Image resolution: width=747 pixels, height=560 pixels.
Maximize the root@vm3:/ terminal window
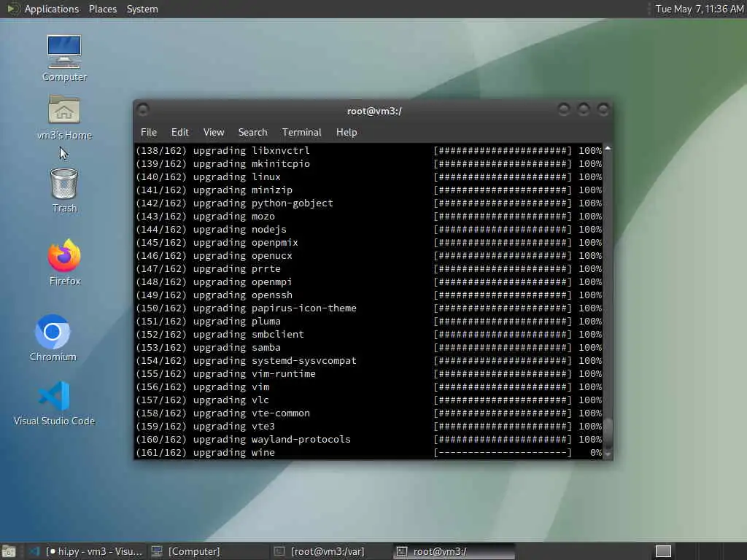click(584, 110)
